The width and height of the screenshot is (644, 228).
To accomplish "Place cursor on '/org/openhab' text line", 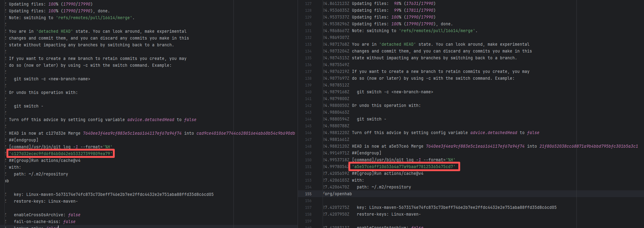I will [337, 194].
